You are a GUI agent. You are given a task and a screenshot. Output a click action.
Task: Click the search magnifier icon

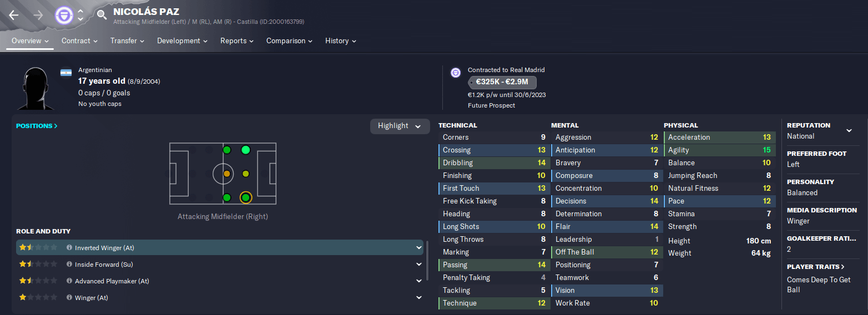click(x=101, y=15)
